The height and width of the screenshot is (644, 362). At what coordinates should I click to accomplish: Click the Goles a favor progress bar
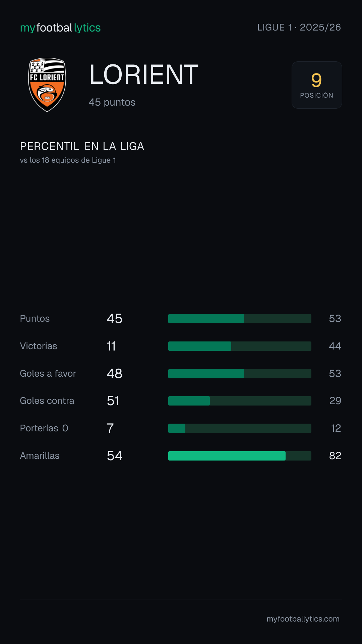tap(240, 374)
